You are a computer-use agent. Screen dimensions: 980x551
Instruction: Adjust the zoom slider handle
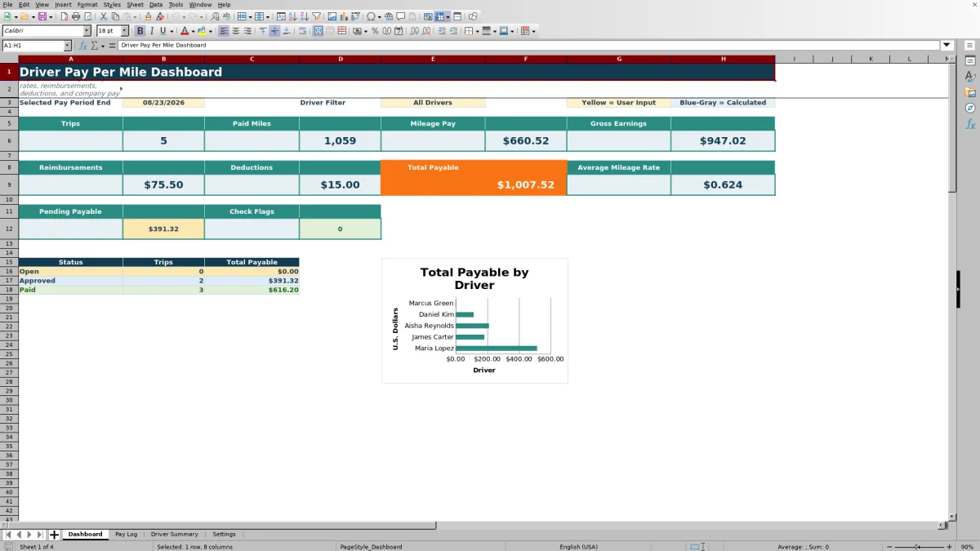tap(917, 547)
